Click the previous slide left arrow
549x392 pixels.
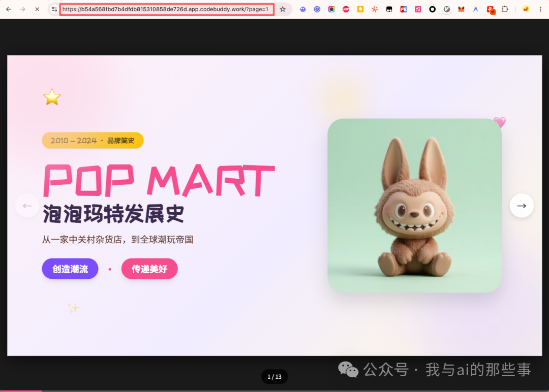point(27,206)
